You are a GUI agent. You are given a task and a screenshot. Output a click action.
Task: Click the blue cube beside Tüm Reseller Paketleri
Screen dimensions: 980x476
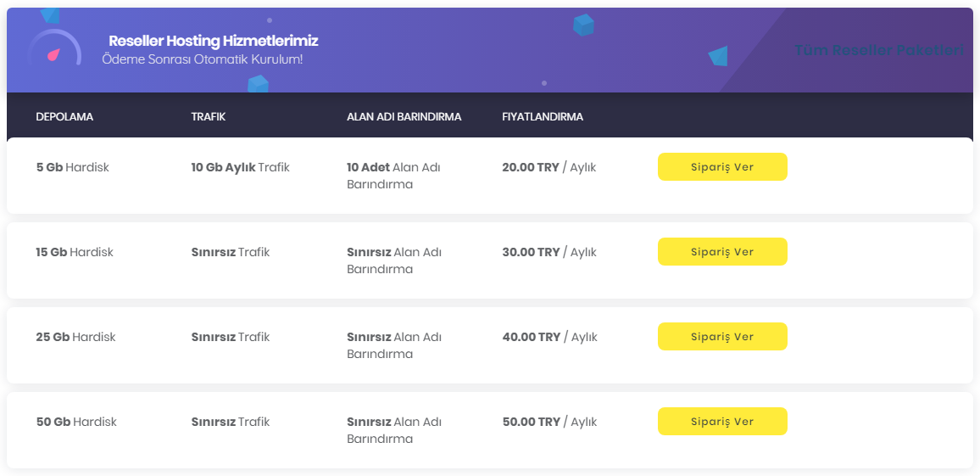718,56
